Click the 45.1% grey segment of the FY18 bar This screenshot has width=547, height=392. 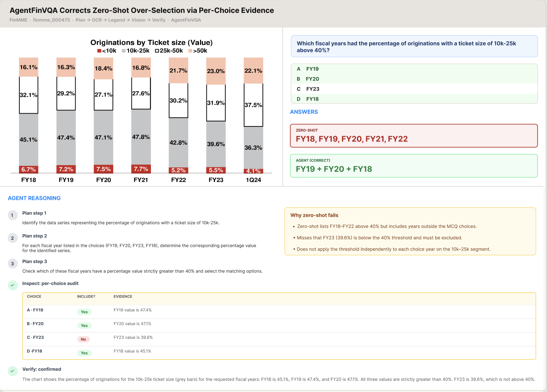click(x=29, y=140)
